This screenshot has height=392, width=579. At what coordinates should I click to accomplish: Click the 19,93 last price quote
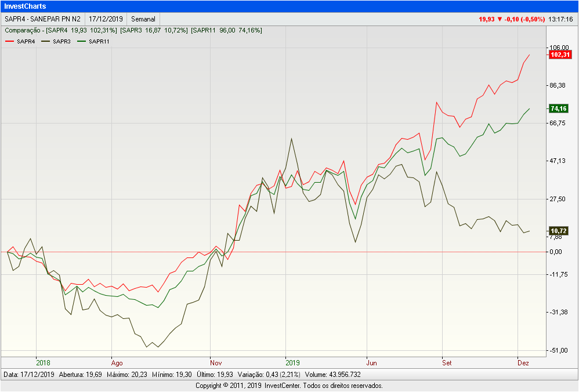(486, 19)
